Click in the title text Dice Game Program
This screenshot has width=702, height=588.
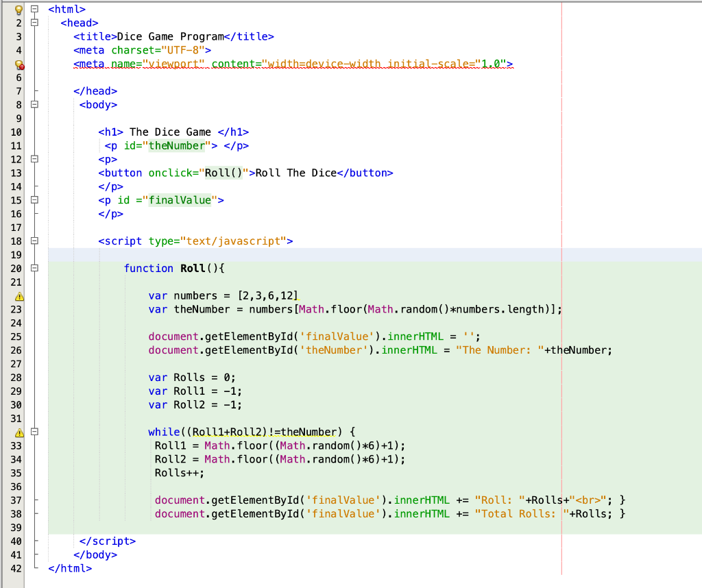click(170, 37)
